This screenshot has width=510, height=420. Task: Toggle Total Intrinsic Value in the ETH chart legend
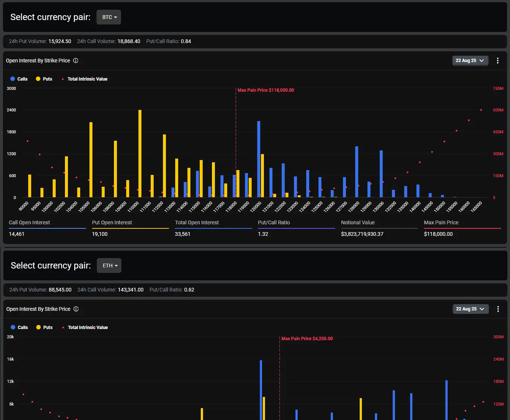pos(85,327)
